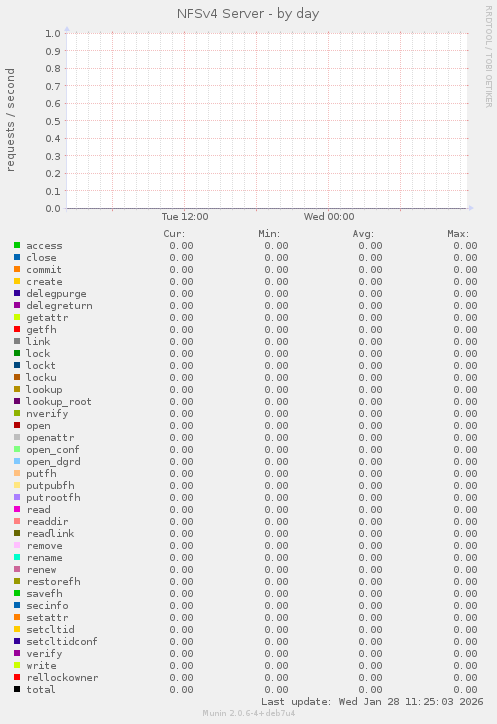This screenshot has height=724, width=497.
Task: Click the 'delegreturn' legend label
Action: click(59, 306)
